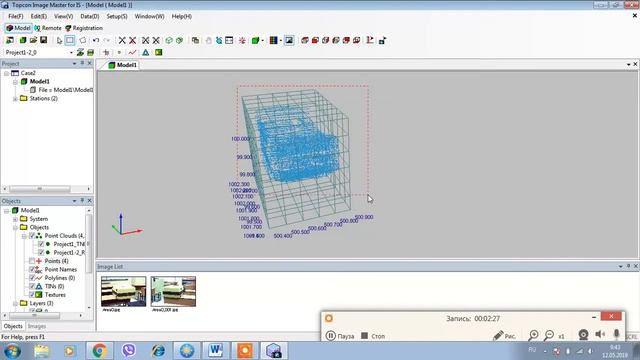Click the green texture tool icon
The height and width of the screenshot is (360, 640).
pyautogui.click(x=158, y=52)
